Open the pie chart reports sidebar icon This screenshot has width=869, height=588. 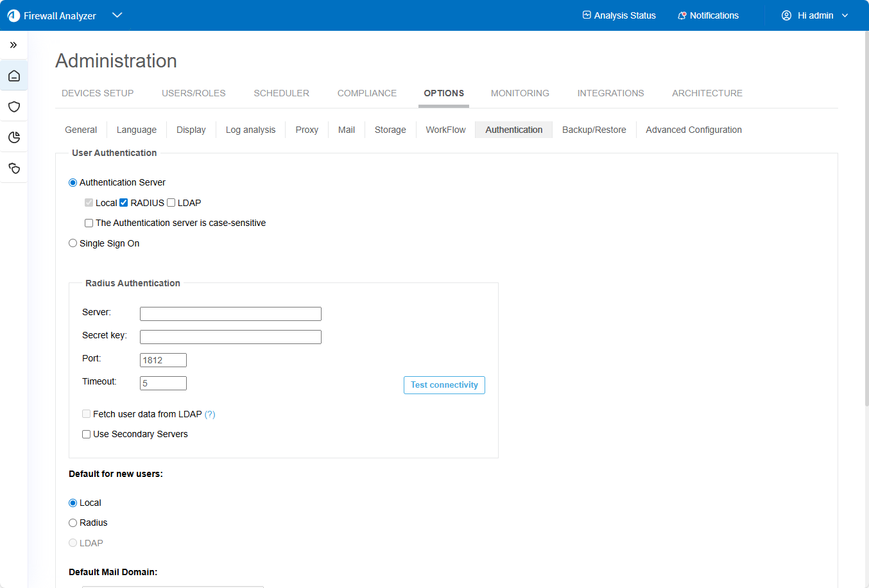click(x=14, y=137)
